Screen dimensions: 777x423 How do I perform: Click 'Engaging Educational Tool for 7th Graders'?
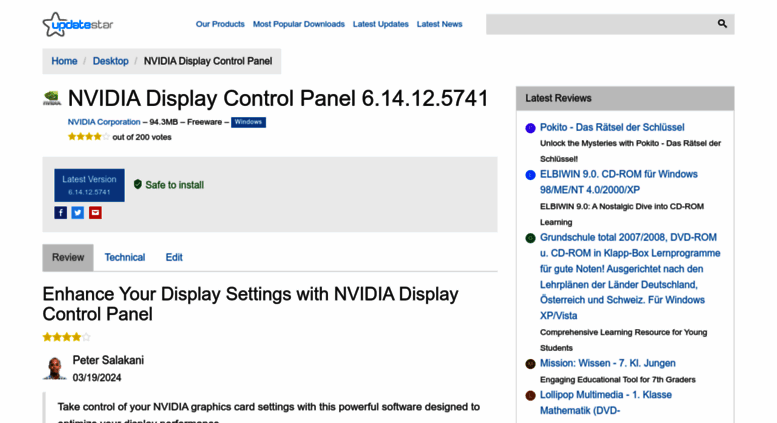click(x=618, y=379)
